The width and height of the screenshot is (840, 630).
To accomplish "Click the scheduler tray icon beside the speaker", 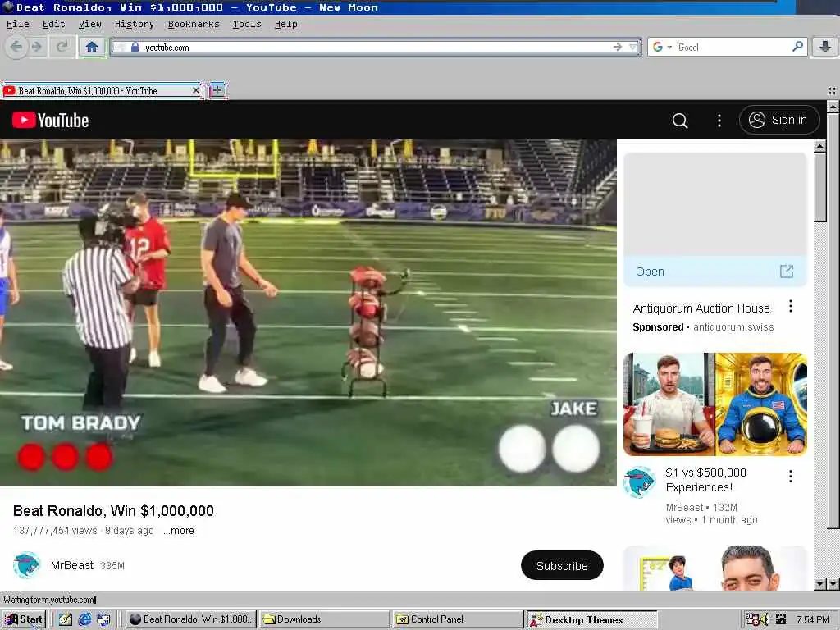I will (752, 619).
